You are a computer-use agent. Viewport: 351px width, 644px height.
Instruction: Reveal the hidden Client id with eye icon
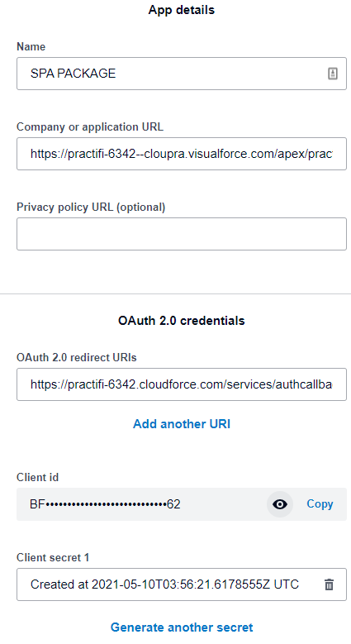tap(280, 504)
